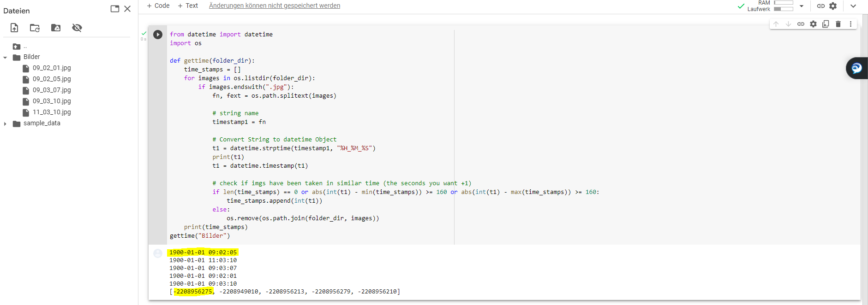This screenshot has width=868, height=305.
Task: Collapse the header with the chevron
Action: [x=853, y=6]
